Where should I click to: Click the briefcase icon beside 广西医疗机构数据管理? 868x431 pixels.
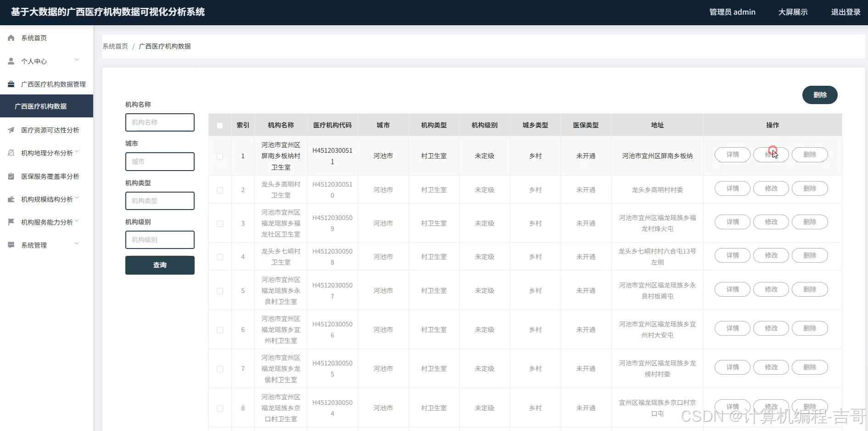(x=11, y=84)
